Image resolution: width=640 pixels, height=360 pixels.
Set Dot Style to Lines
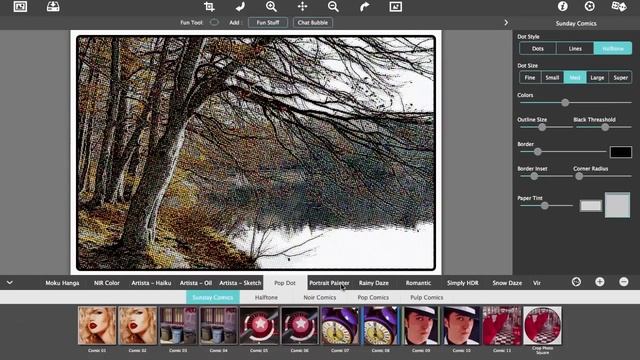point(575,49)
